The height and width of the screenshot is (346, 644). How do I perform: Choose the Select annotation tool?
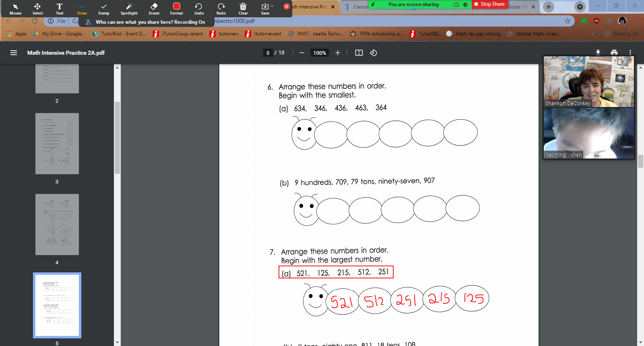(37, 9)
